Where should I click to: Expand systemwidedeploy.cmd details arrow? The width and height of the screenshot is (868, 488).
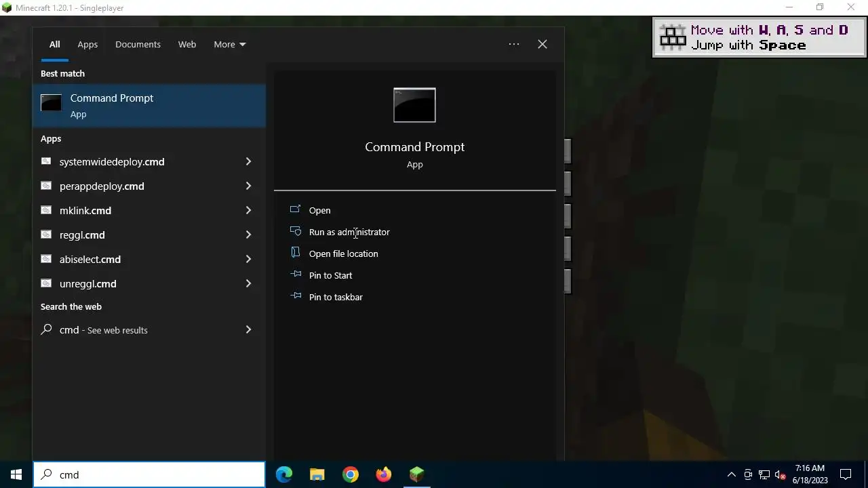[x=248, y=161]
